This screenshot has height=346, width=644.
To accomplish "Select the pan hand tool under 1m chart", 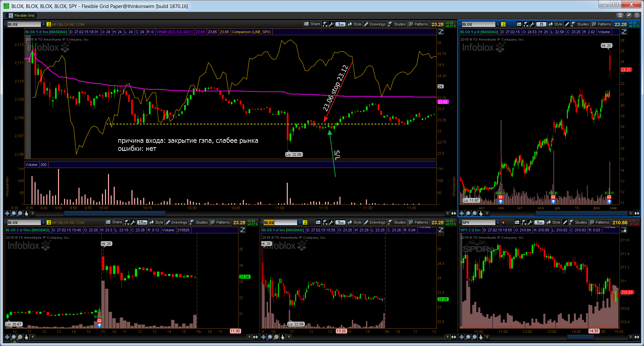I will click(26, 213).
